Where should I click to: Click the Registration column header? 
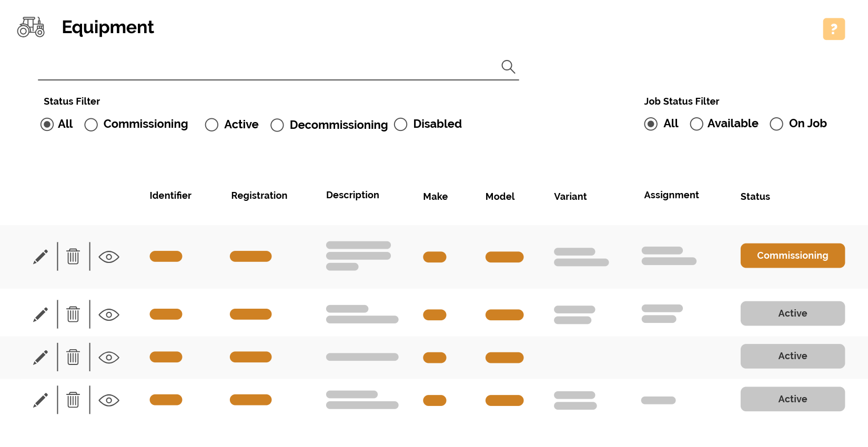(259, 196)
